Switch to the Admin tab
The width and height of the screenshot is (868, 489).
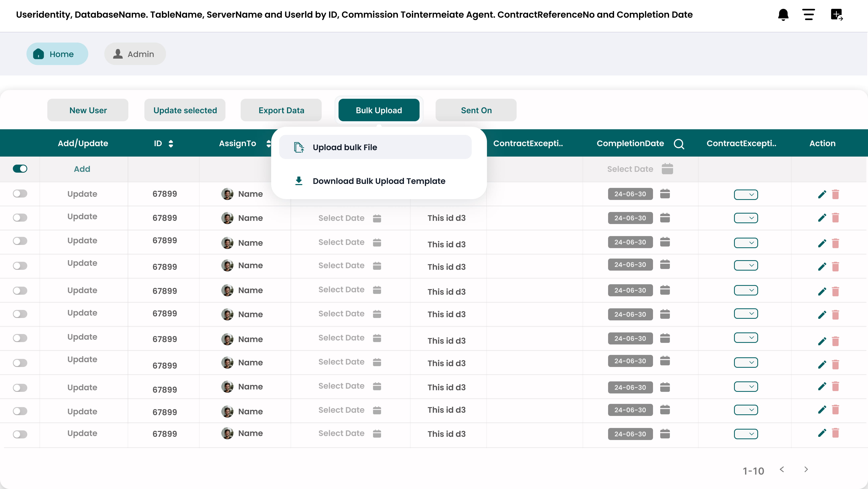[x=135, y=54]
